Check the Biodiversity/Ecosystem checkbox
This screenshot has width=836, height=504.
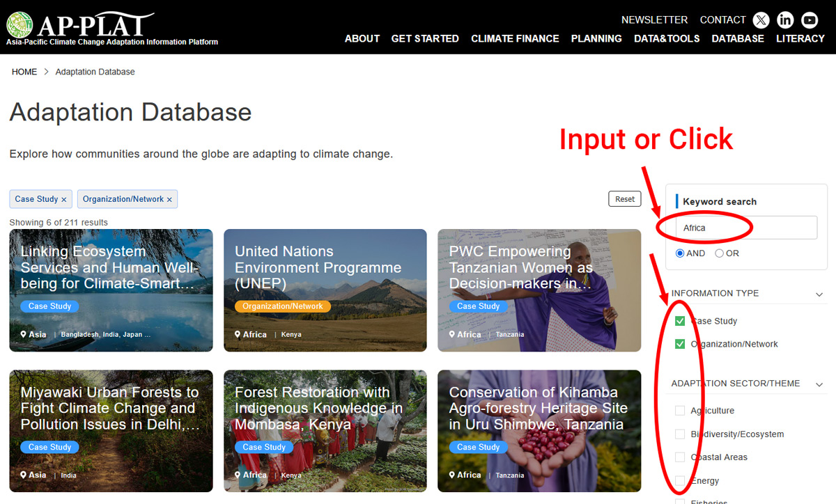click(680, 434)
